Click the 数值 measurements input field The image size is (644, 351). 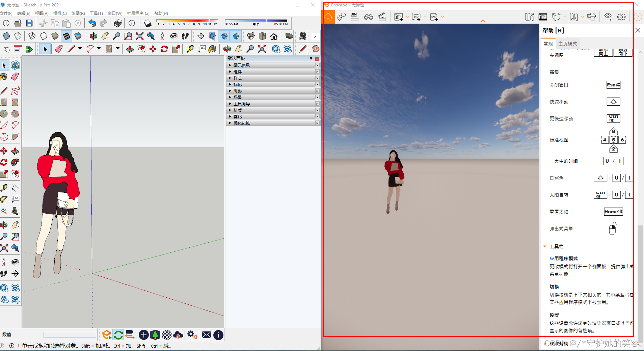[x=70, y=334]
